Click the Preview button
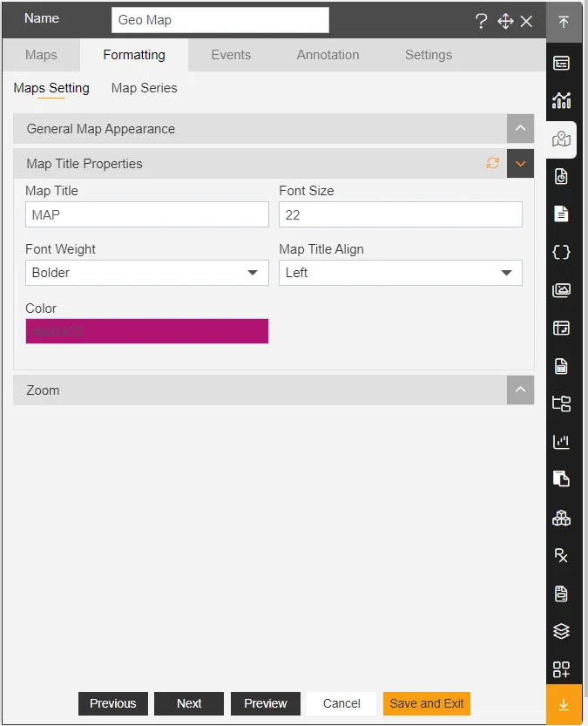The image size is (588, 726). [266, 703]
